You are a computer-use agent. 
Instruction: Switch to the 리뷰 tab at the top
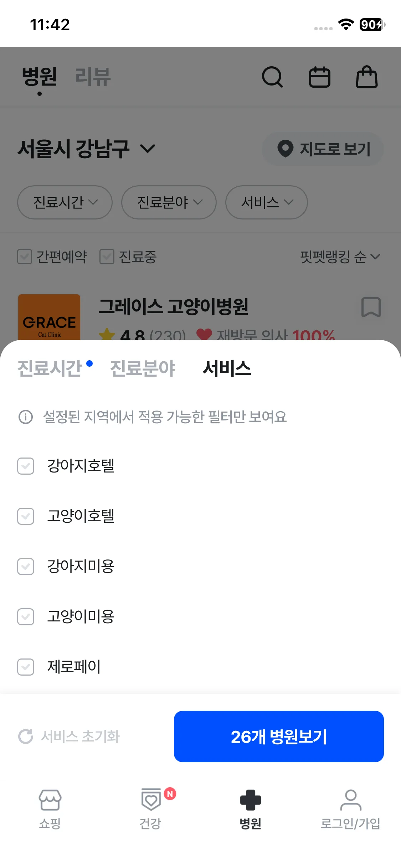click(x=93, y=77)
